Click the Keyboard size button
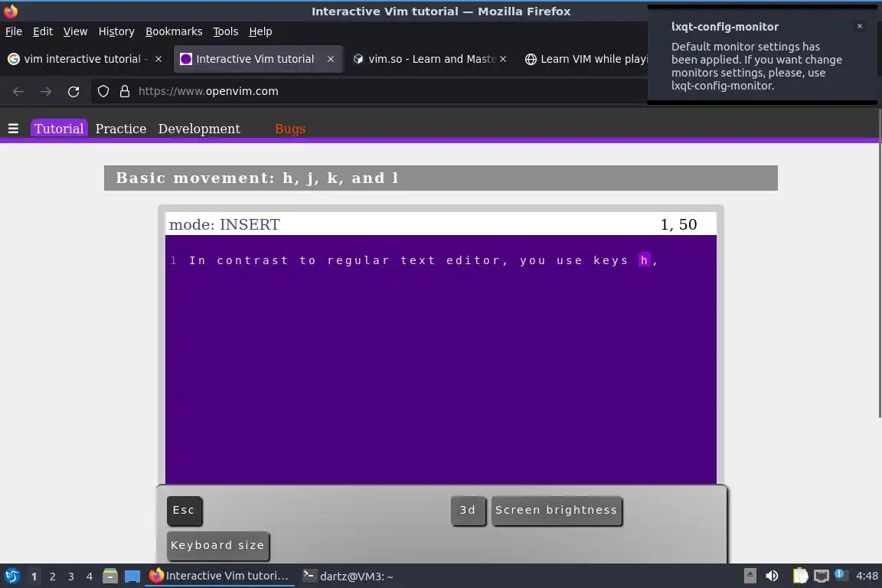 point(217,546)
